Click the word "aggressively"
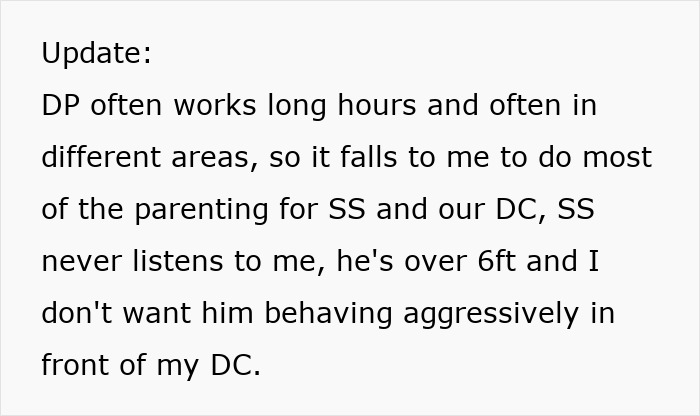The image size is (700, 416). 491,313
